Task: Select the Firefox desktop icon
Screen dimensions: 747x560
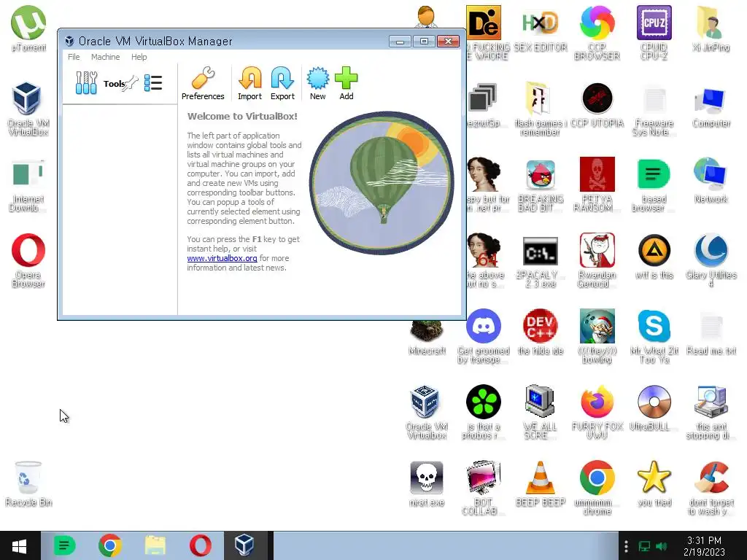Action: pos(597,412)
